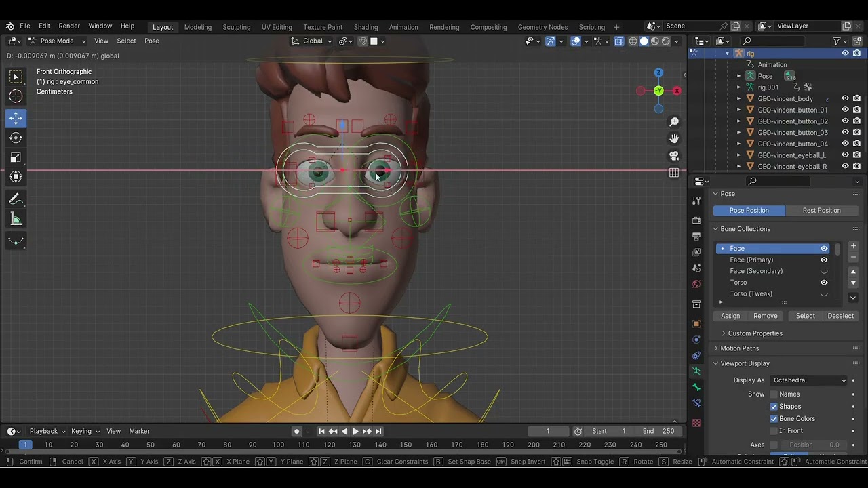This screenshot has height=488, width=868.
Task: Select the Scale tool
Action: (16, 157)
